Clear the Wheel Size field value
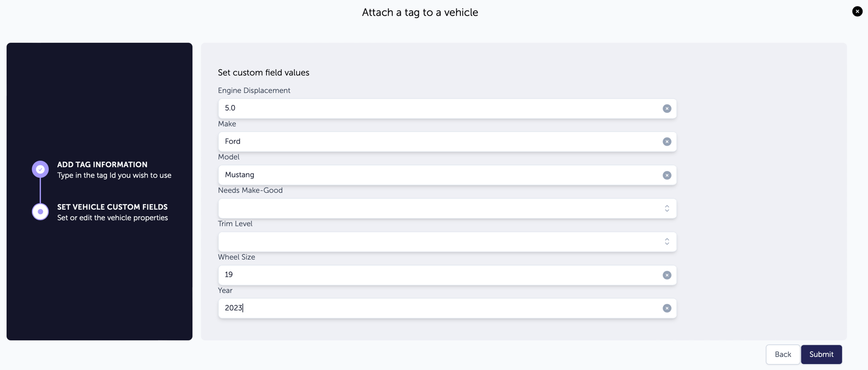The image size is (868, 370). 667,275
